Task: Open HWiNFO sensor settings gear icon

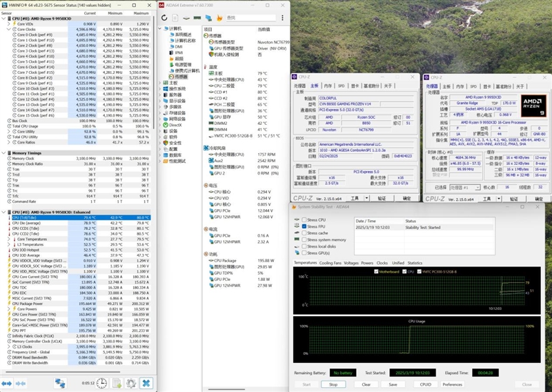Action: [x=131, y=383]
